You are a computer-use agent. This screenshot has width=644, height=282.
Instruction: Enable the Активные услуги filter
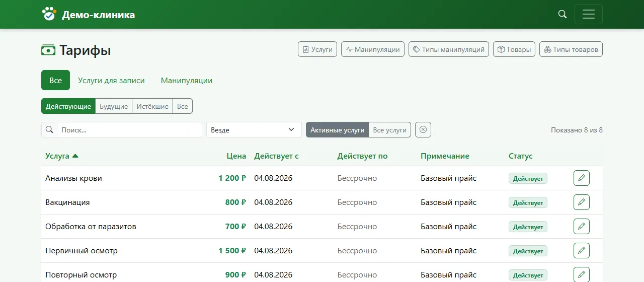coord(337,129)
